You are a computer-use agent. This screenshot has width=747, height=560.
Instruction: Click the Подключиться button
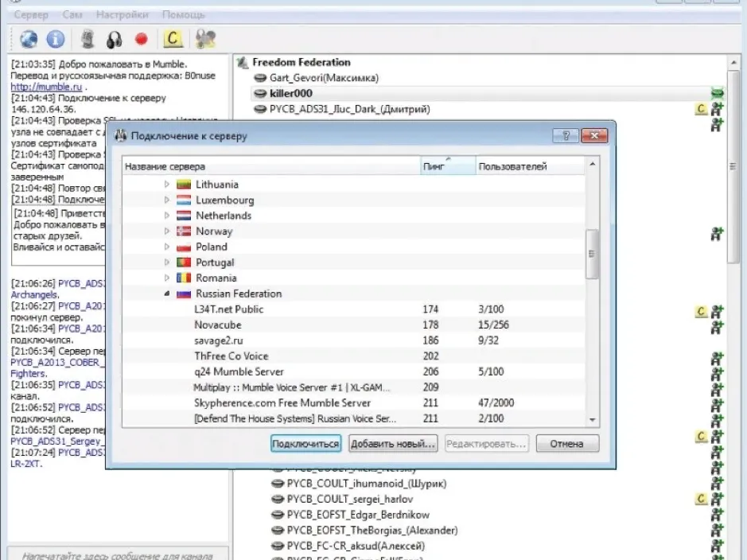(x=305, y=444)
